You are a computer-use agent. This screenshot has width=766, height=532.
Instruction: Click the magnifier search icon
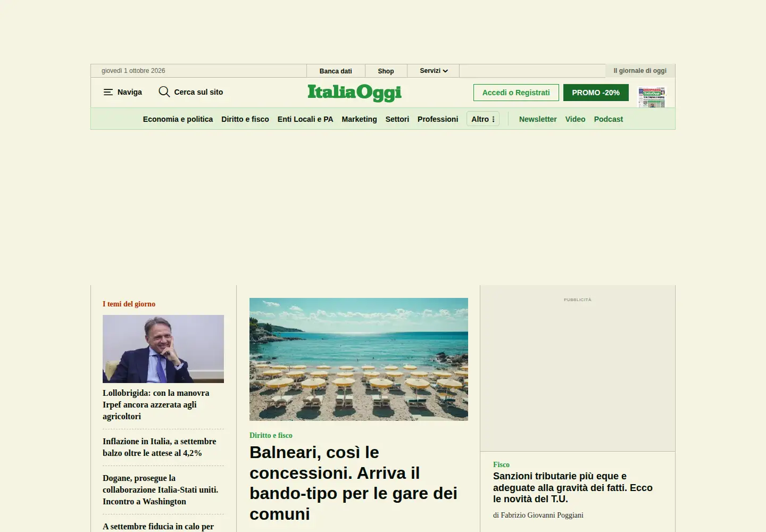(164, 92)
